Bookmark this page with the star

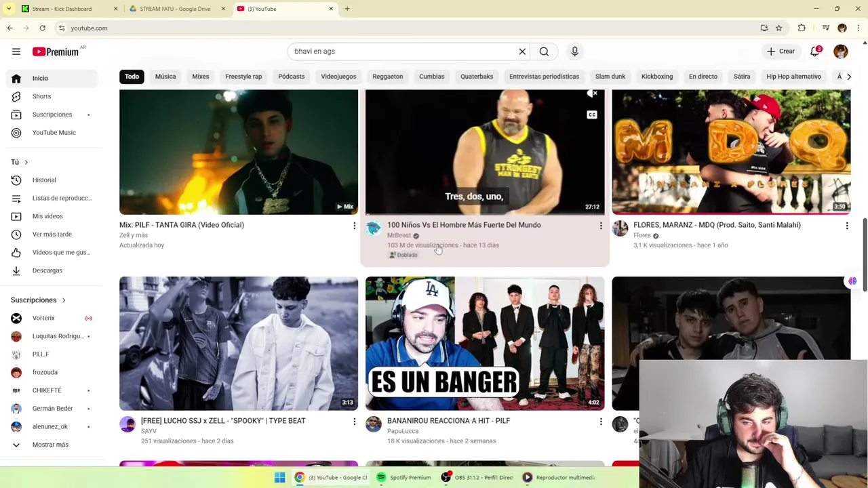coord(778,28)
